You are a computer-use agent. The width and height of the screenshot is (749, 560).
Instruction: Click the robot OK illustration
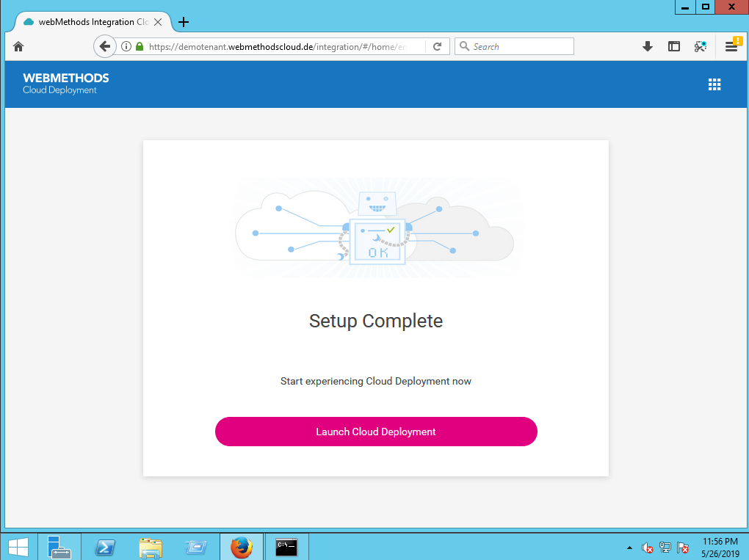[x=377, y=229]
